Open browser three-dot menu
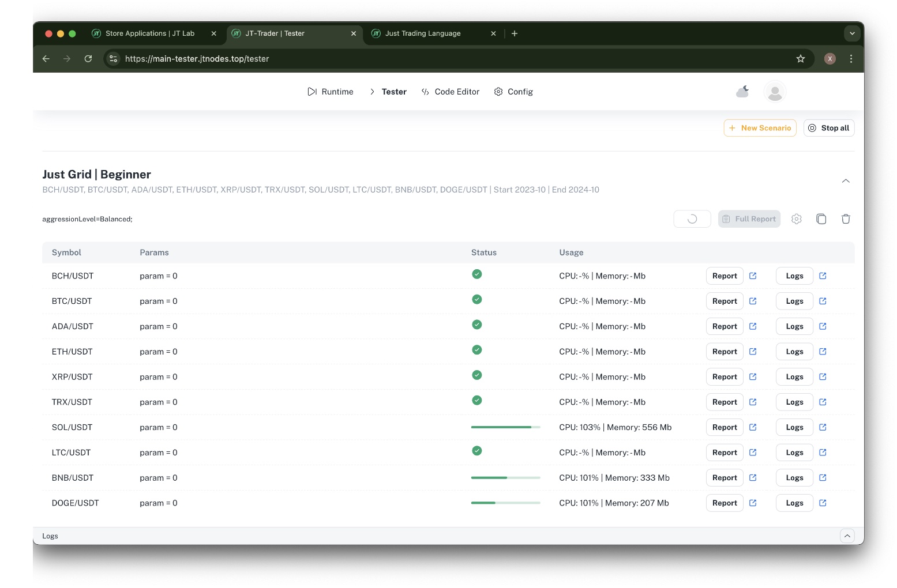Viewport: 897px width, 588px height. (x=851, y=59)
